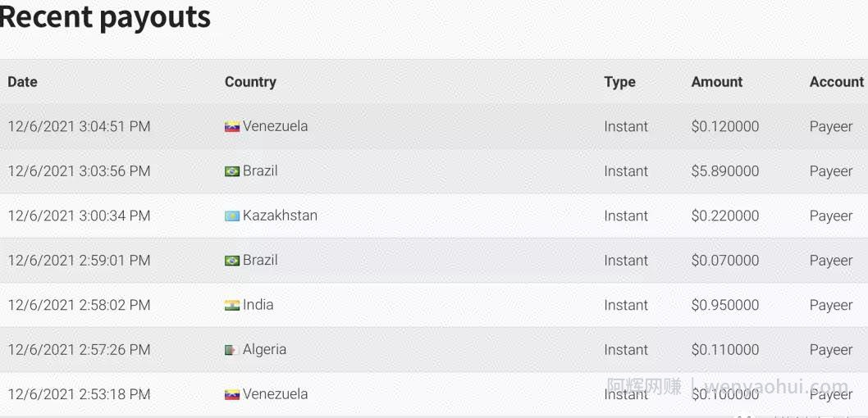The image size is (868, 418).
Task: Click the Recent payouts heading
Action: tap(105, 16)
